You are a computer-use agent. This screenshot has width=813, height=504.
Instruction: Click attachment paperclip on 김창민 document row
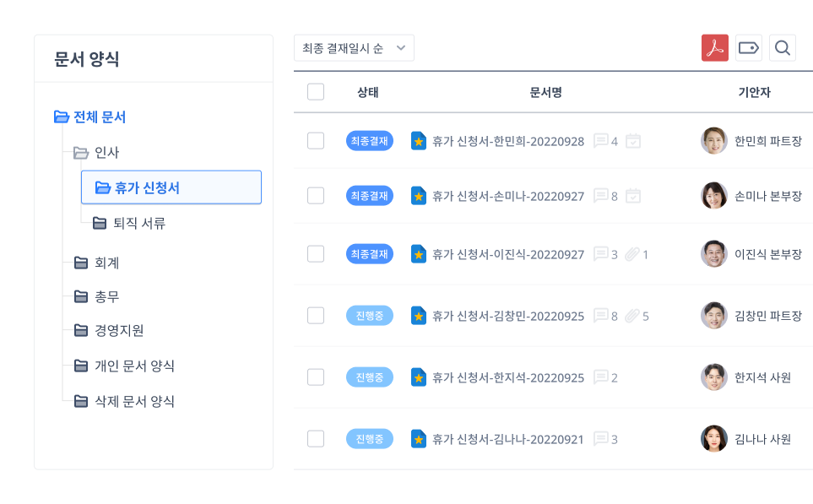coord(631,316)
